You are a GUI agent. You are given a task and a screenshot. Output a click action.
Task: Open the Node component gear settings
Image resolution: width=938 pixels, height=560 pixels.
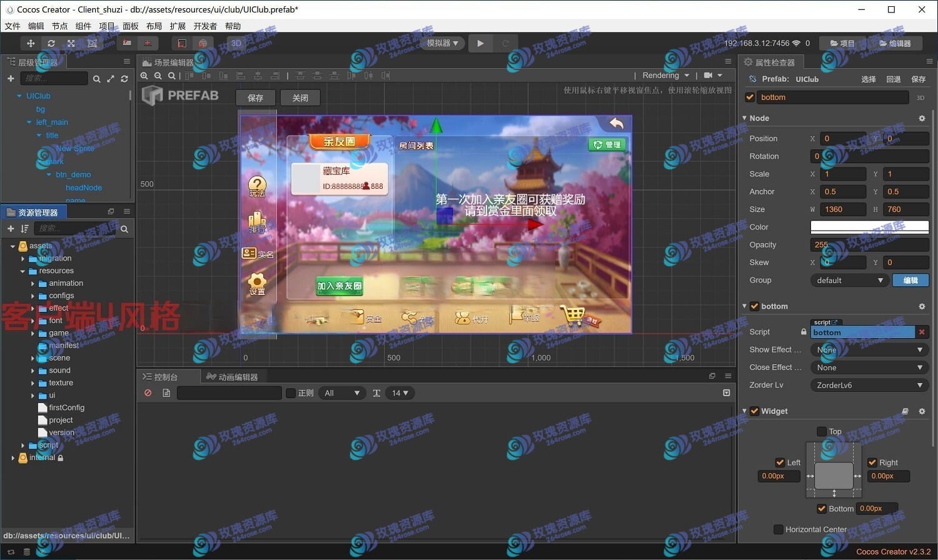(x=921, y=118)
